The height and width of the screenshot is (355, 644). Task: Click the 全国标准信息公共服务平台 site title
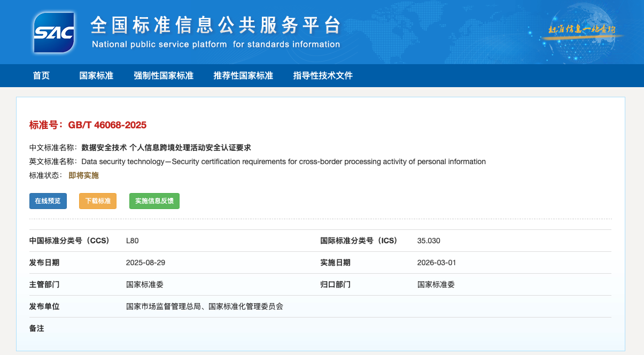tap(215, 25)
